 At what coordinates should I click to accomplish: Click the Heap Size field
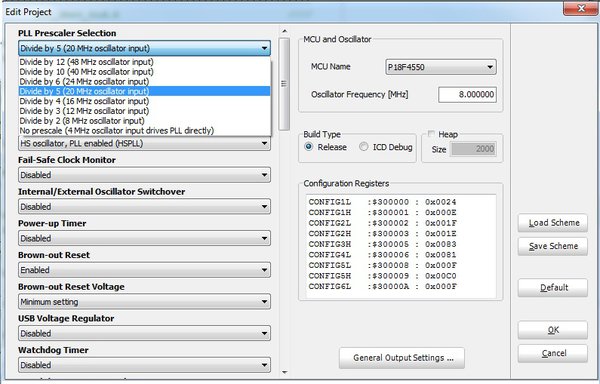474,149
